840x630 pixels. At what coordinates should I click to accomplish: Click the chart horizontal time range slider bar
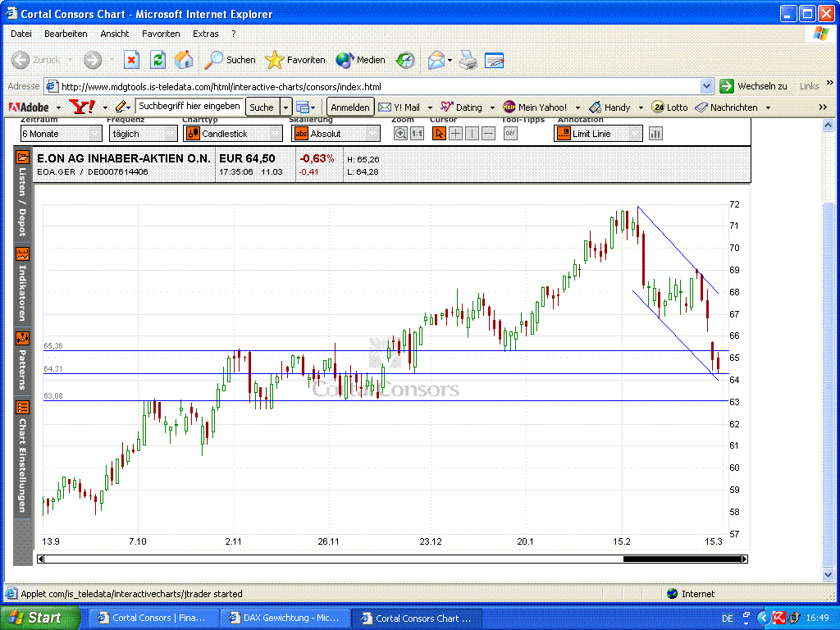[682, 559]
